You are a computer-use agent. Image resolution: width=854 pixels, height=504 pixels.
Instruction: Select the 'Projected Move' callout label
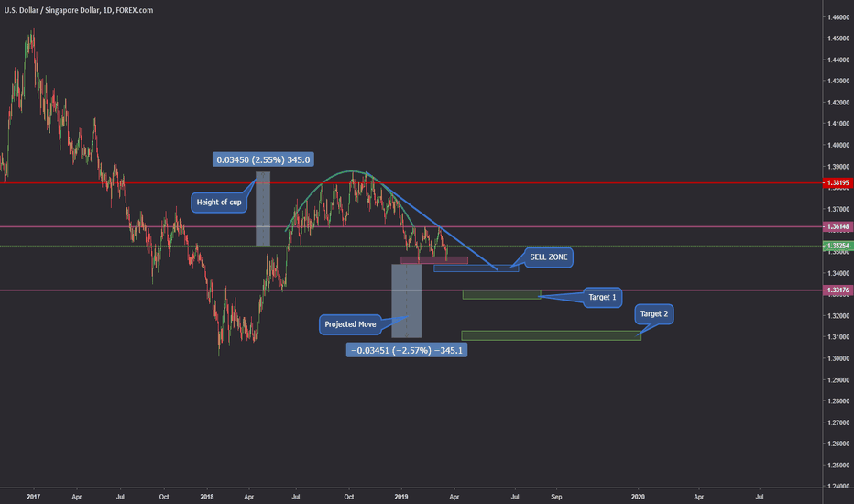coord(350,324)
